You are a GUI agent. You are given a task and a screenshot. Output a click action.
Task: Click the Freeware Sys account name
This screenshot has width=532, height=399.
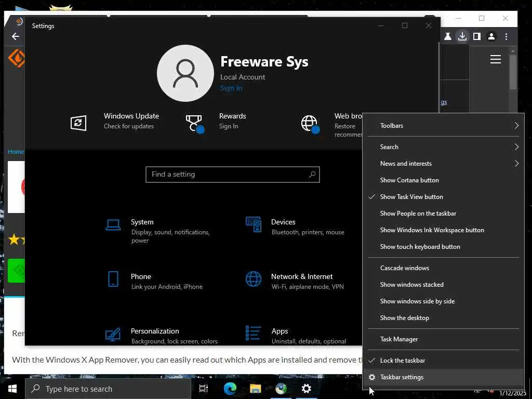264,62
